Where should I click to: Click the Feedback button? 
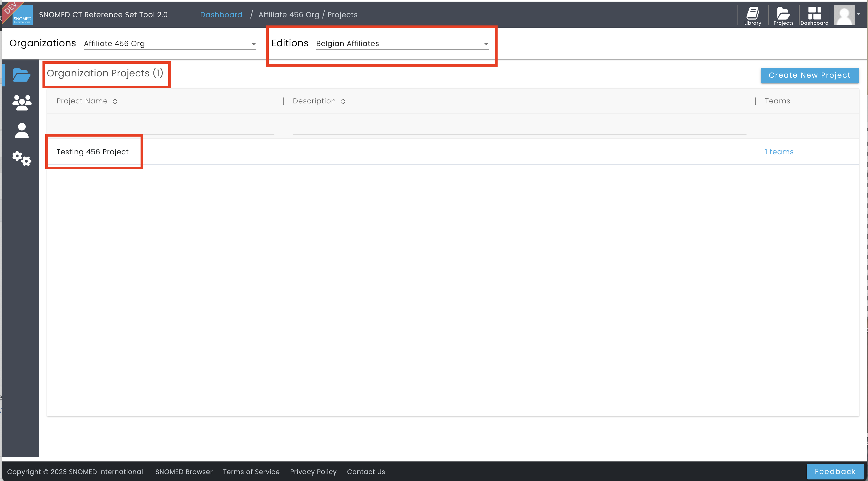835,471
